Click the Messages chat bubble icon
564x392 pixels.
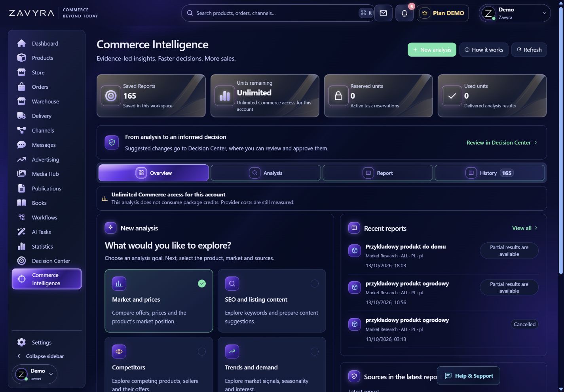[x=21, y=145]
